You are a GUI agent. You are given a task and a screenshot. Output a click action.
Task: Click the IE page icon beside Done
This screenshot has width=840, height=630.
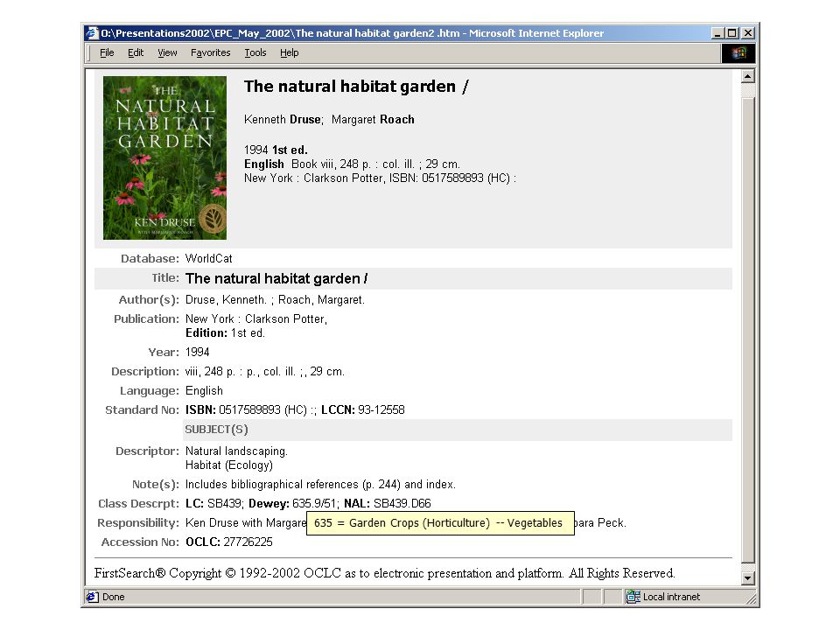pyautogui.click(x=92, y=596)
